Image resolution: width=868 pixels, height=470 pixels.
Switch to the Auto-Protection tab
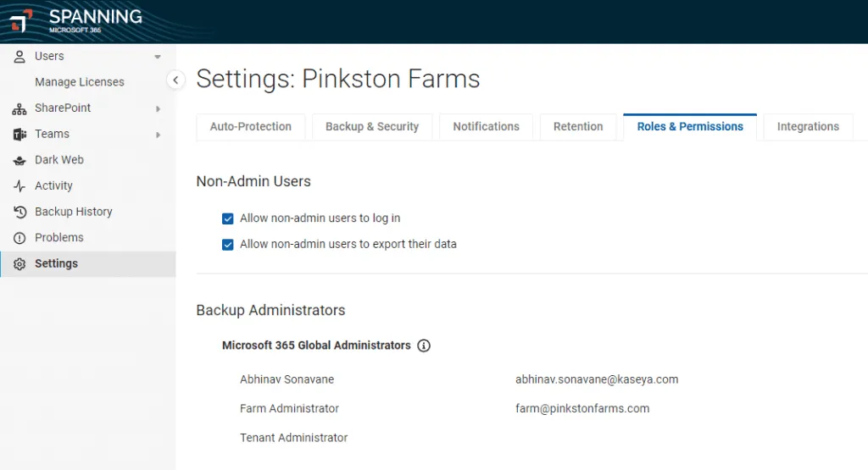point(250,127)
